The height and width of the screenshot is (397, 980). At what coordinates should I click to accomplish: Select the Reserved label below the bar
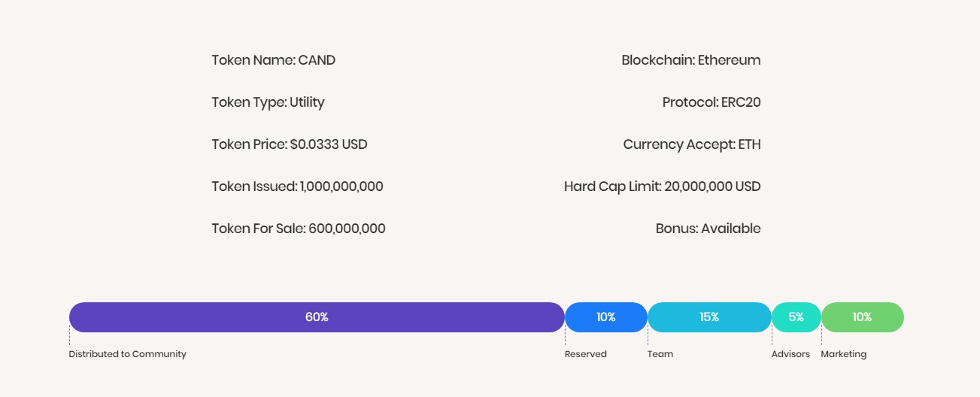coord(586,354)
